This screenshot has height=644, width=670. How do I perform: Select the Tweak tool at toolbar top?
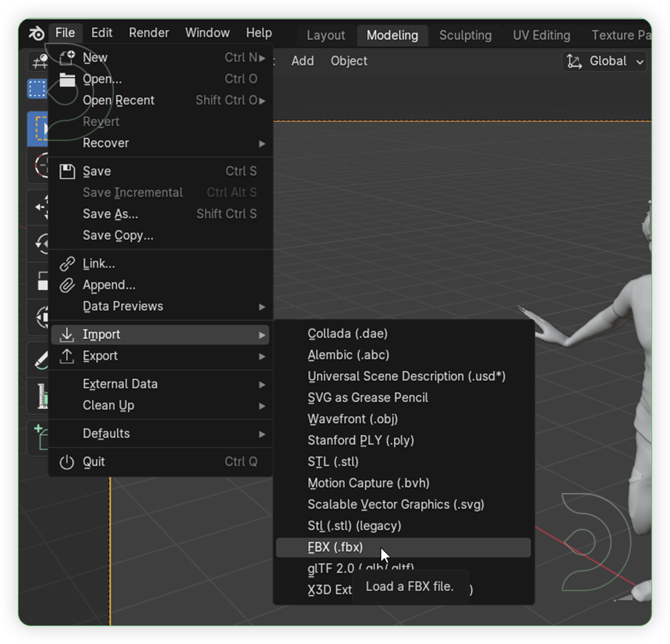click(x=37, y=62)
